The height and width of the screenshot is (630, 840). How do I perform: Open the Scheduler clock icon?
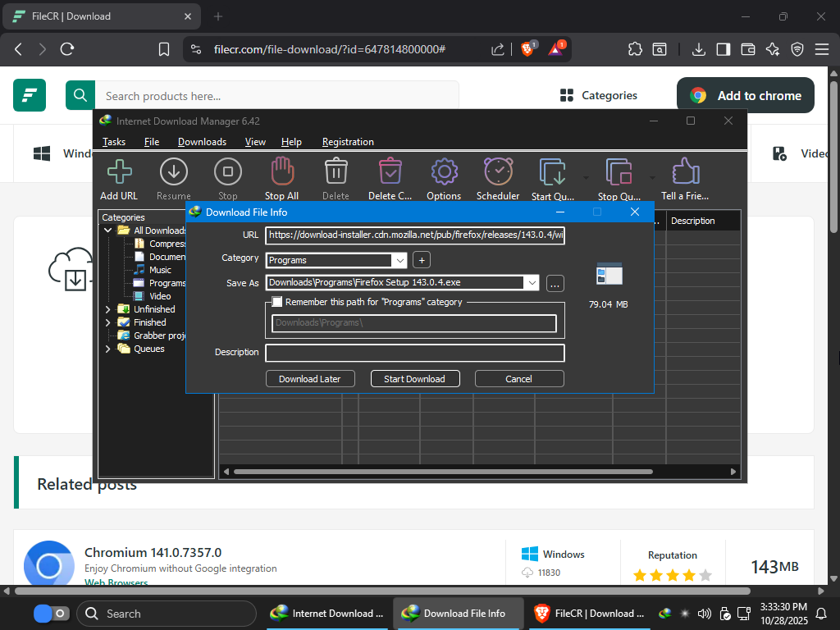point(498,172)
